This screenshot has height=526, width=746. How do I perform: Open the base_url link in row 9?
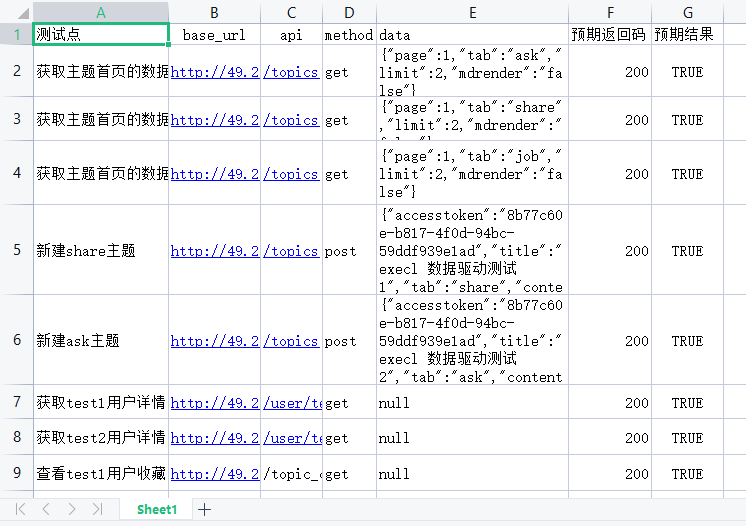215,474
